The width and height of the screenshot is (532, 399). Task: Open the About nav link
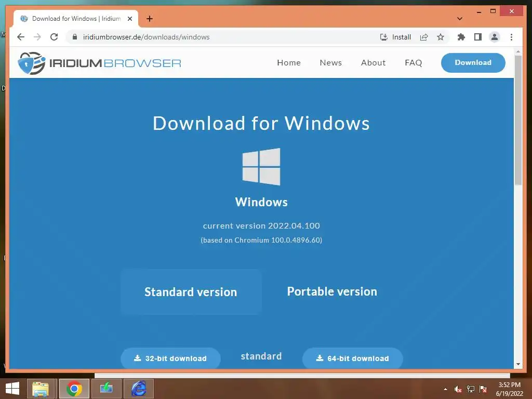[x=373, y=63]
